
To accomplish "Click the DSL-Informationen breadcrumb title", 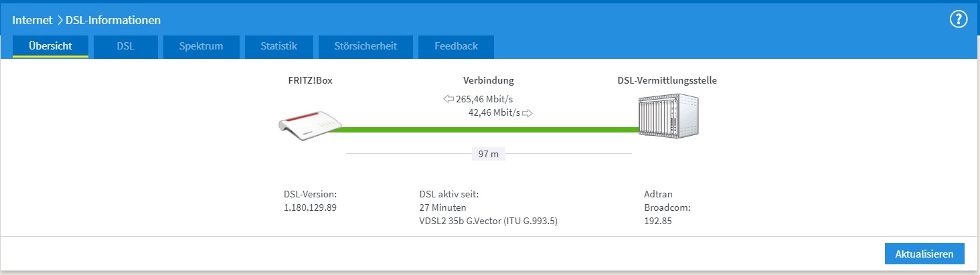I will pyautogui.click(x=113, y=20).
